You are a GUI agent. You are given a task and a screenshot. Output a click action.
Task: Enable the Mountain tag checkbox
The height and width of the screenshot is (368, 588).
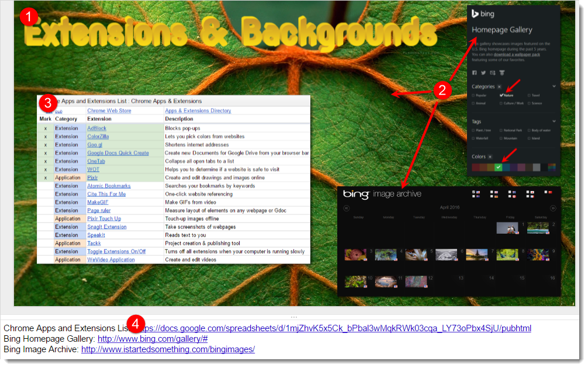tap(501, 138)
